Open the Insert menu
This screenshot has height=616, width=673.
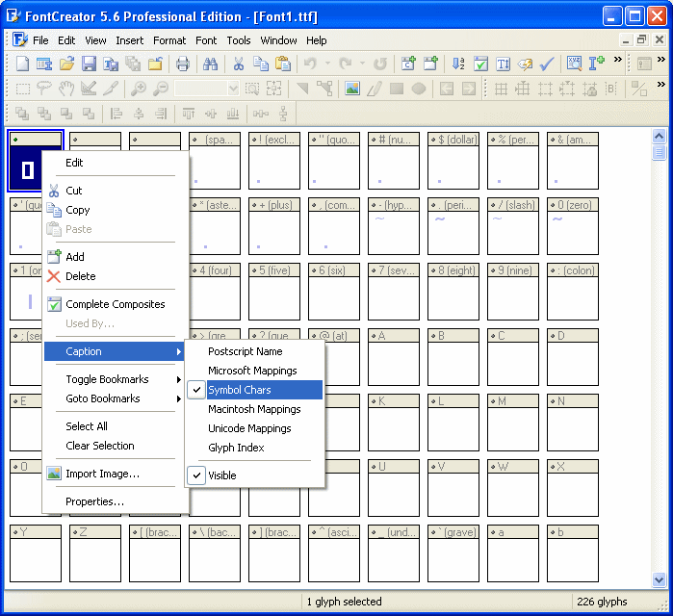pos(130,40)
